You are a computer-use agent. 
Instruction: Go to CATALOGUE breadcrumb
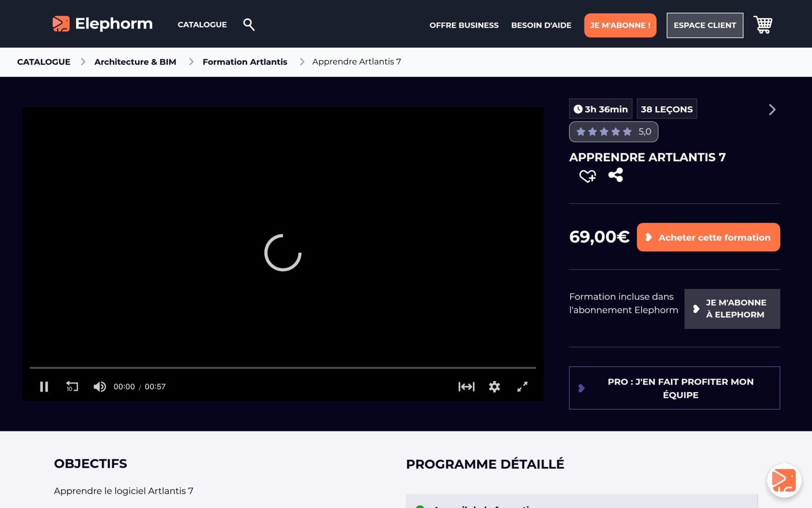click(44, 62)
